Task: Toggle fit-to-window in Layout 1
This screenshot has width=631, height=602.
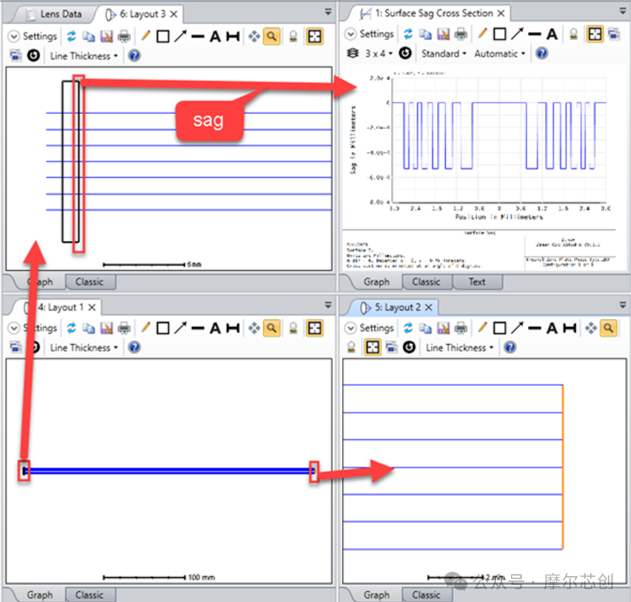Action: 315,328
